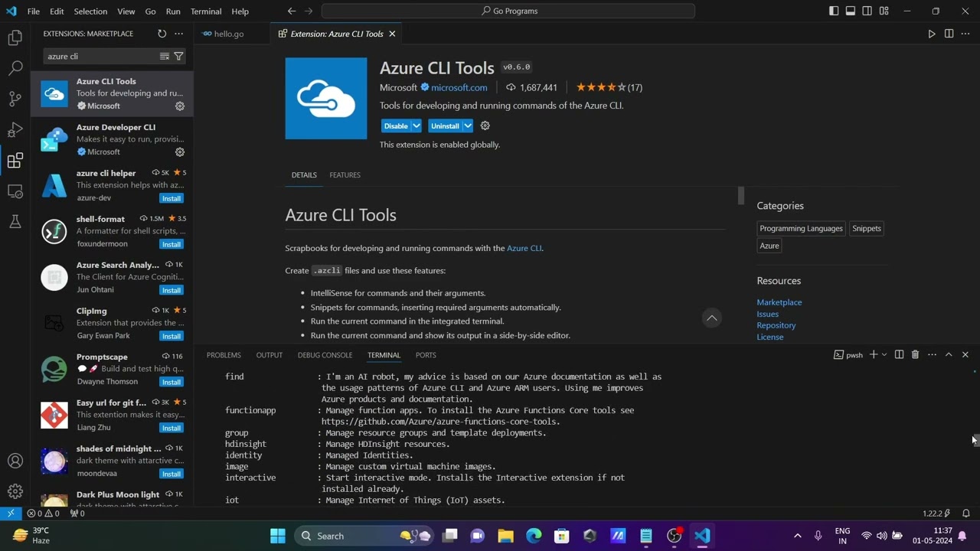The height and width of the screenshot is (551, 980).
Task: Open Remote Explorer view
Action: click(x=15, y=191)
